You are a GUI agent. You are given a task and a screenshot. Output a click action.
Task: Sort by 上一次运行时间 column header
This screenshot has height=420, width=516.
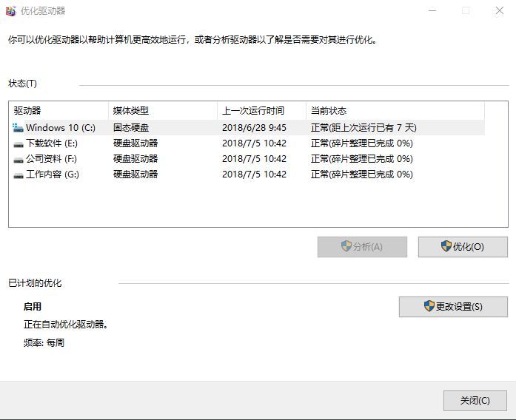[262, 110]
